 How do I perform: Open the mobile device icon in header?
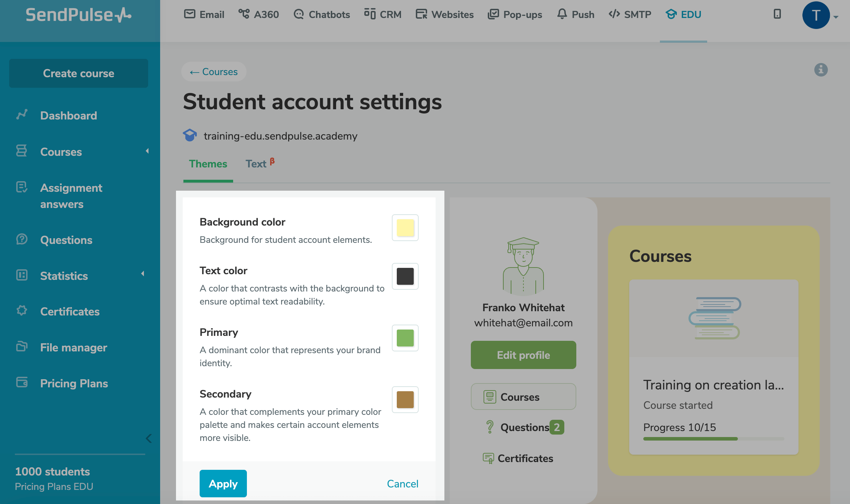coord(777,14)
